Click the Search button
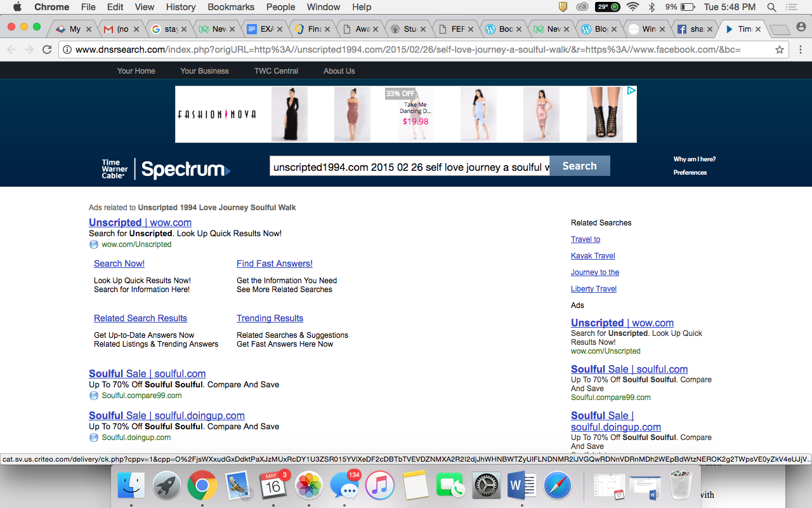The width and height of the screenshot is (812, 508). click(x=580, y=166)
